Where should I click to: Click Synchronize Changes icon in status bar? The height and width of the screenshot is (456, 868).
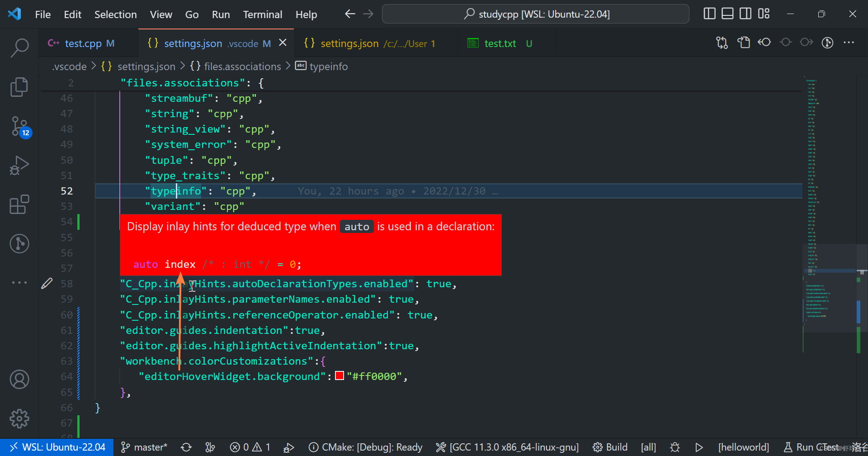pyautogui.click(x=186, y=447)
